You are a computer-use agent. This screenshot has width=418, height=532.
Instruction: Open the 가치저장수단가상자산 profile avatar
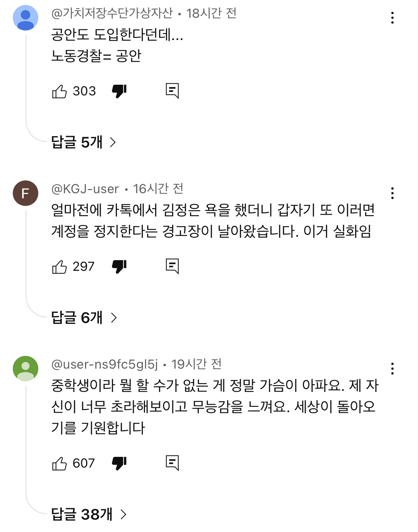tap(26, 18)
